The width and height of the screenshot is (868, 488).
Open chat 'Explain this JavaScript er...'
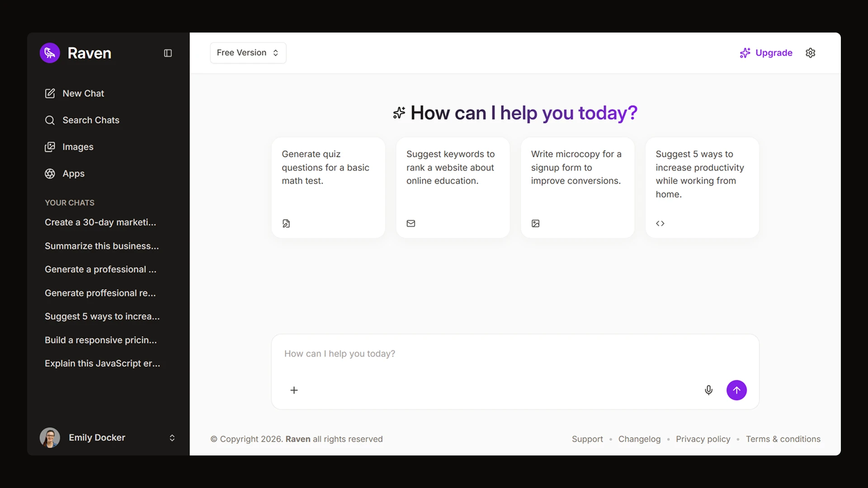102,363
